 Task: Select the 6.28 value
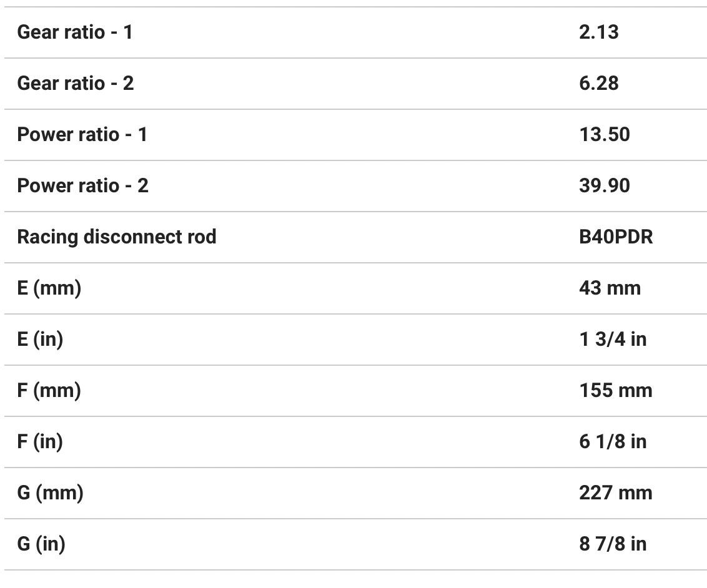[598, 84]
